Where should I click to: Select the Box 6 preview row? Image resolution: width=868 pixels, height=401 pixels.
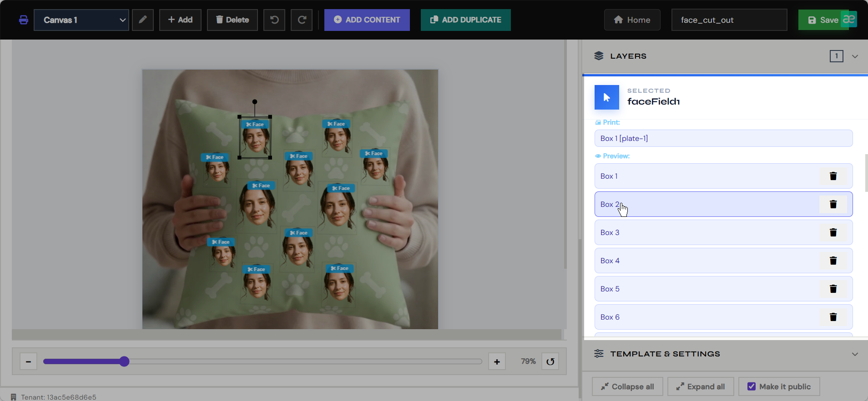tap(723, 317)
